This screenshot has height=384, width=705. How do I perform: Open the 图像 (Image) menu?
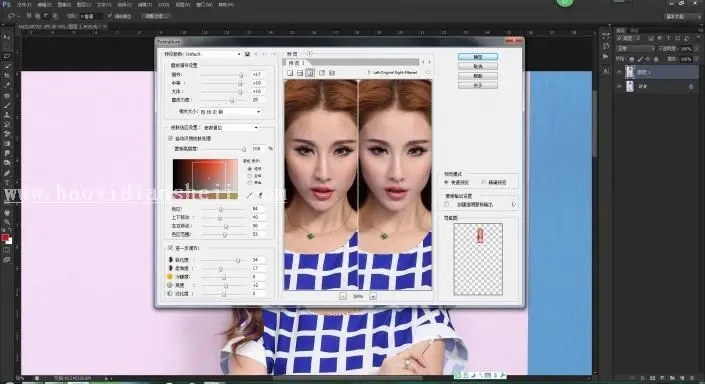[64, 4]
